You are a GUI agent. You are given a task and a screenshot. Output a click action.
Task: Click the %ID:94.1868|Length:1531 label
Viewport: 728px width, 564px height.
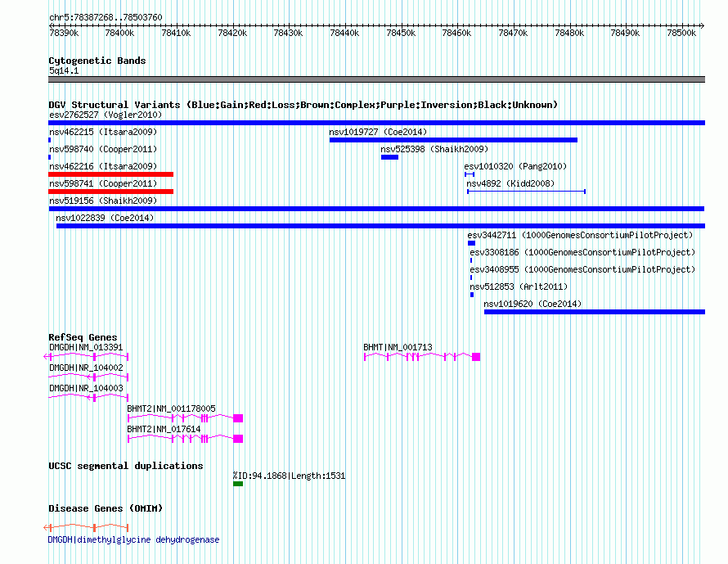click(290, 476)
